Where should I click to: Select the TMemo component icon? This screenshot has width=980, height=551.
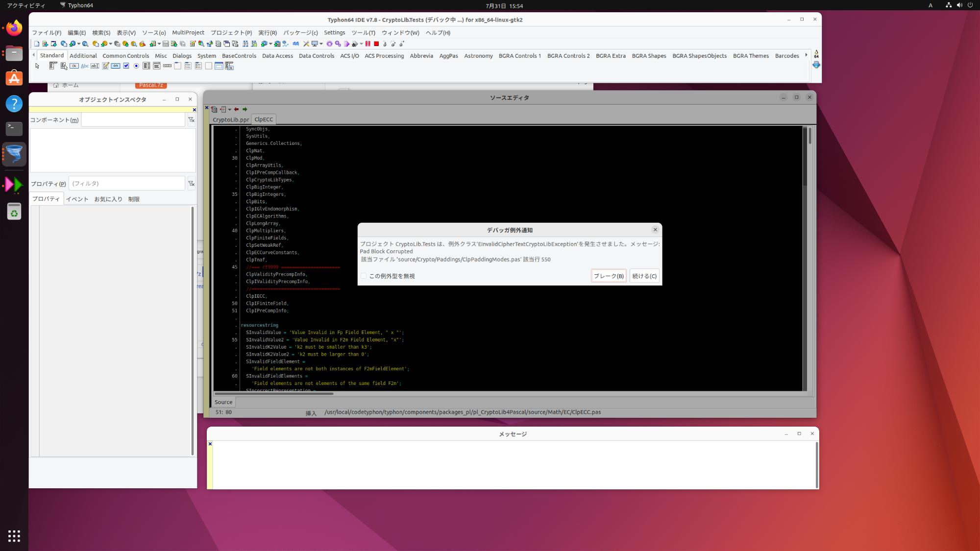(x=105, y=66)
